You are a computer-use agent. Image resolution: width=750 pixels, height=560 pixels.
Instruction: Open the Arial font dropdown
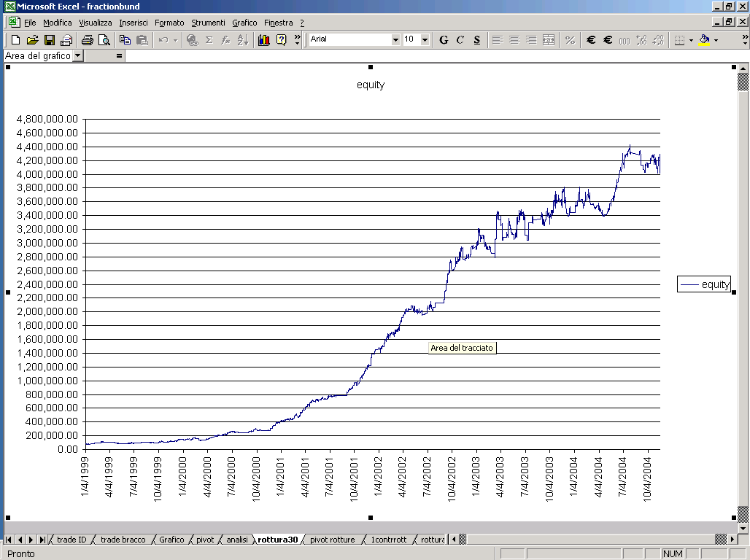(395, 40)
